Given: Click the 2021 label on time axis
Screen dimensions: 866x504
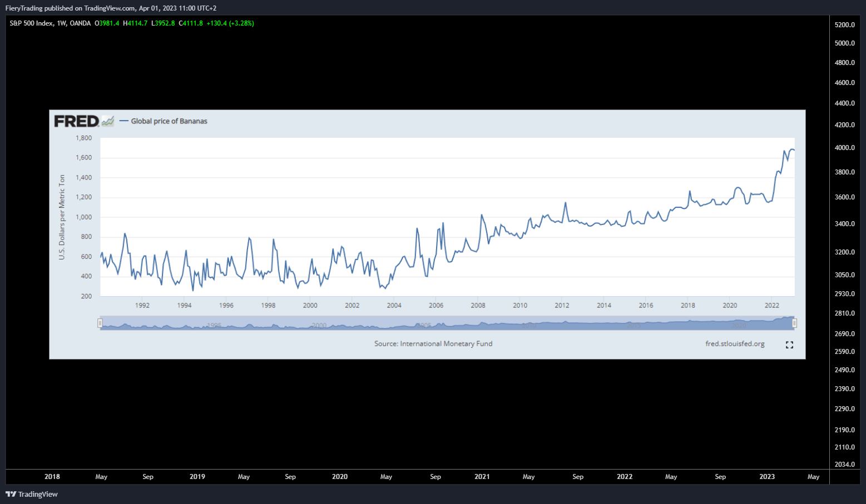Looking at the screenshot, I should click(x=482, y=477).
